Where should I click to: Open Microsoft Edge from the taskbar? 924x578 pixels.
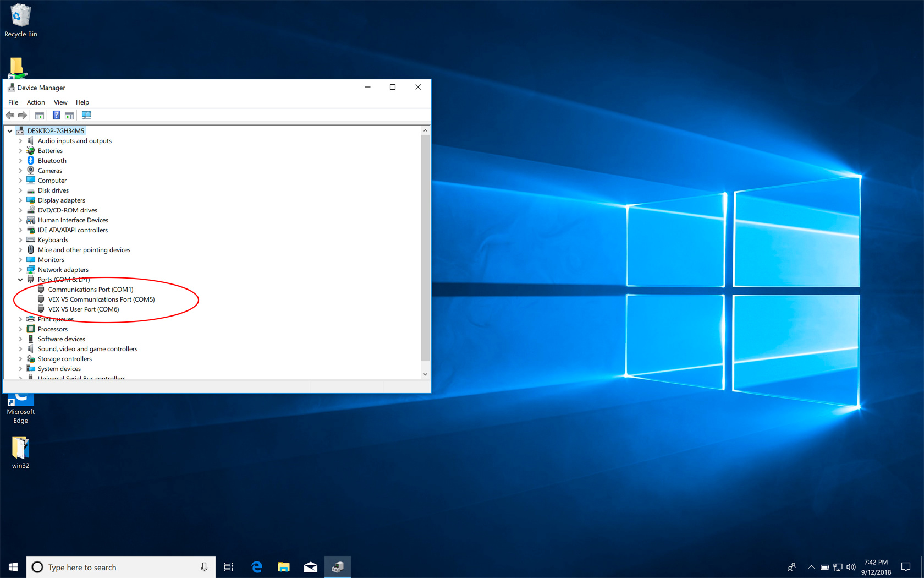257,567
